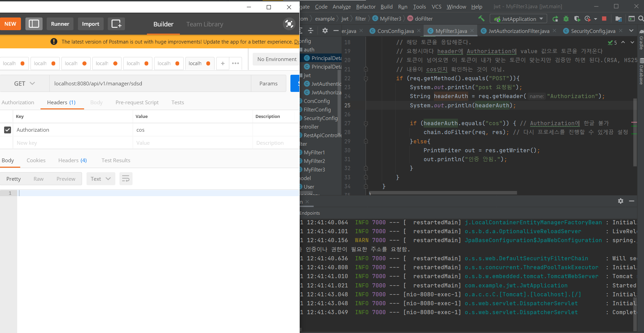Open the JwtAuthorizationFilter.java editor tab
Viewport: 644px width, 333px height.
518,31
